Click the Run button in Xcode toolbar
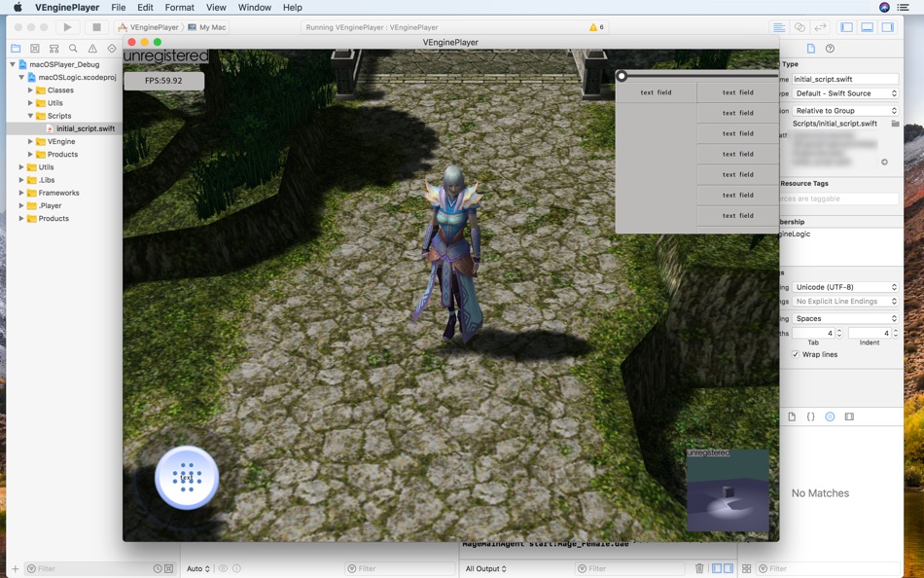 [x=68, y=27]
